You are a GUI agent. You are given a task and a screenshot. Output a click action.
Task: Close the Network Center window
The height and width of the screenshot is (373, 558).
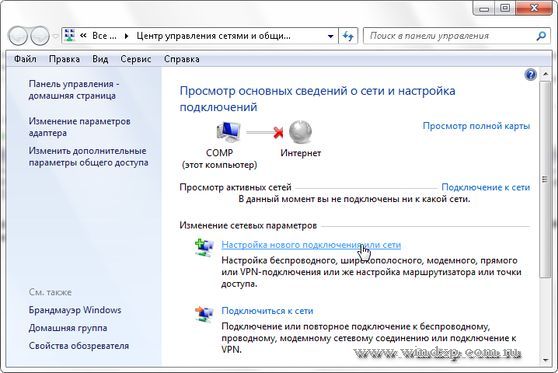coord(534,8)
